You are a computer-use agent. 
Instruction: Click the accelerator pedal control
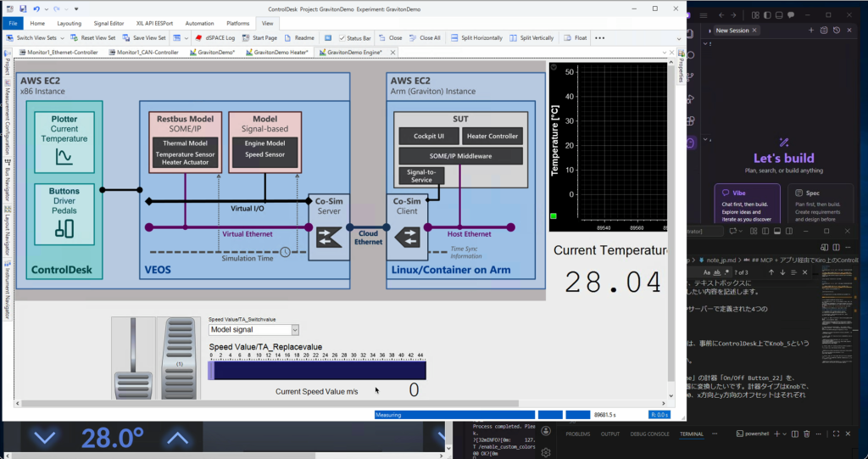click(179, 357)
